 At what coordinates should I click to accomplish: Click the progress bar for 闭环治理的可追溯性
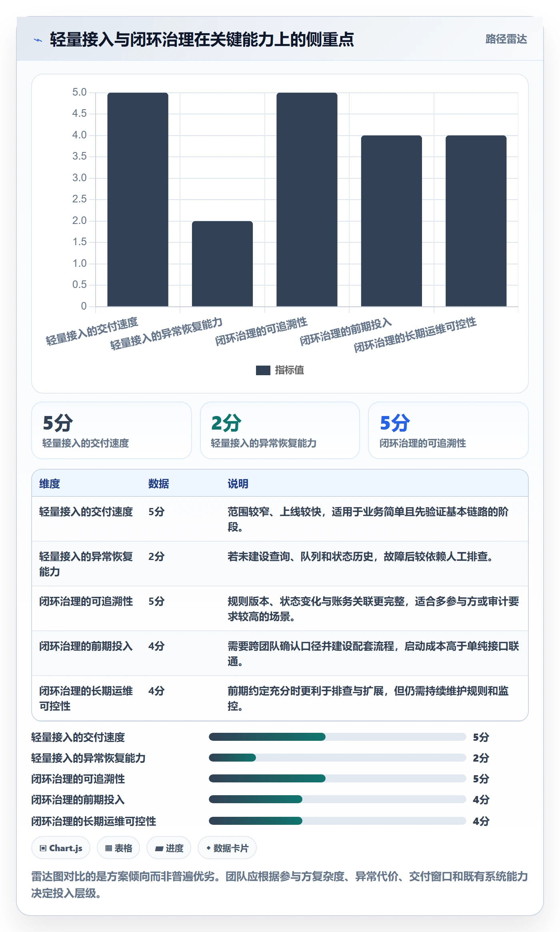(338, 778)
